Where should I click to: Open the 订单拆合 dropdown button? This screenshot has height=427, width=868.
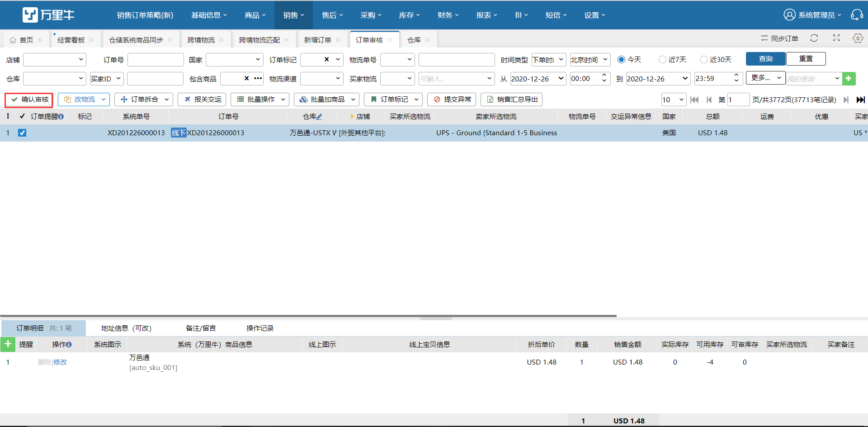point(144,99)
